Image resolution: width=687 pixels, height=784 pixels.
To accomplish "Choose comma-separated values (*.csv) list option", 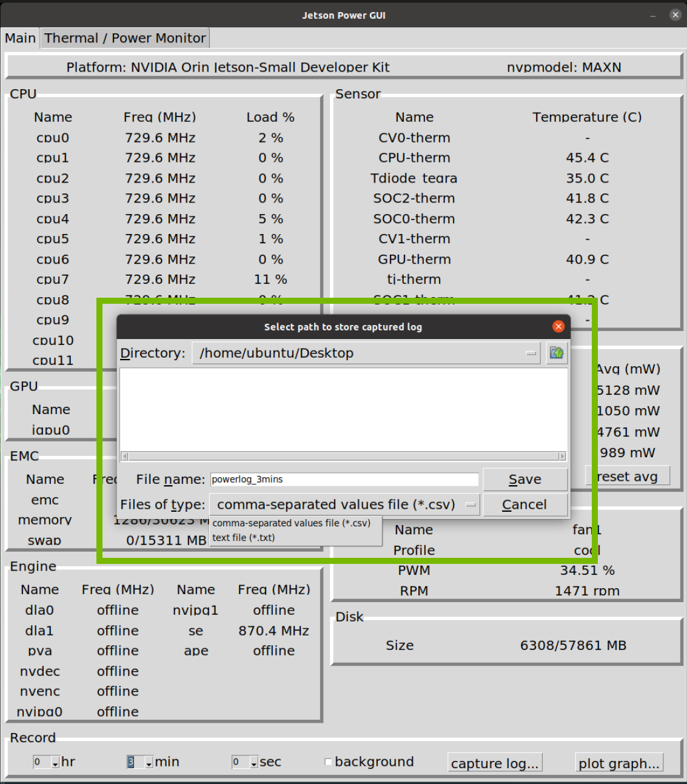I will coord(291,523).
